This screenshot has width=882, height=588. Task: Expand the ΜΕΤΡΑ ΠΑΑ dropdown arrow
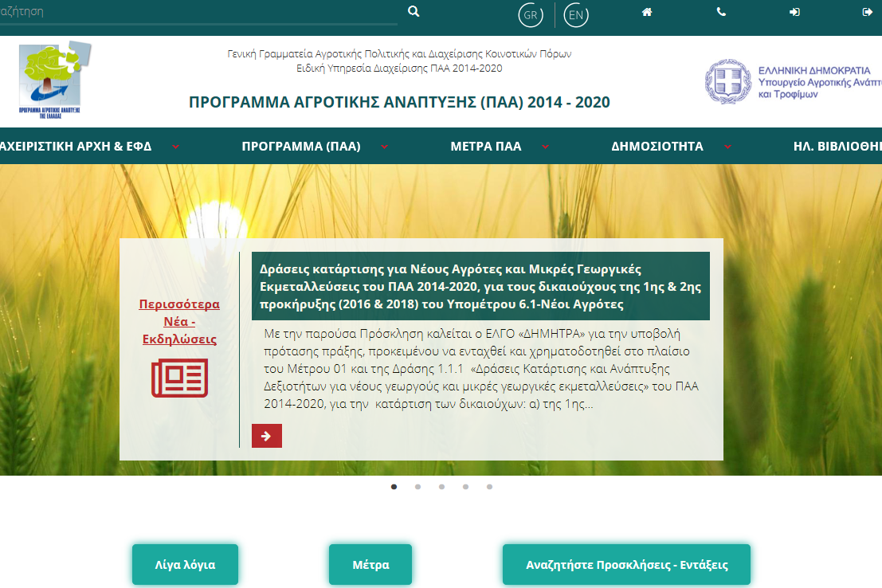[x=546, y=147]
